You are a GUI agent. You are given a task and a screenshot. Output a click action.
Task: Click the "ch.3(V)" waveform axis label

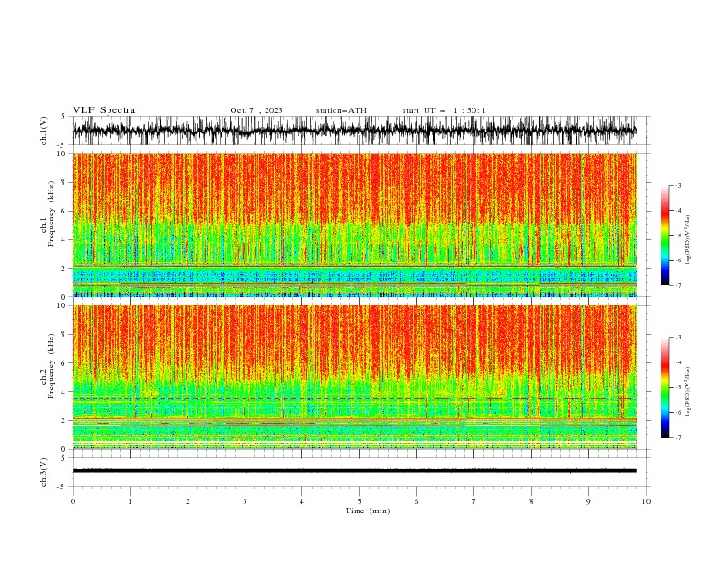coord(44,472)
